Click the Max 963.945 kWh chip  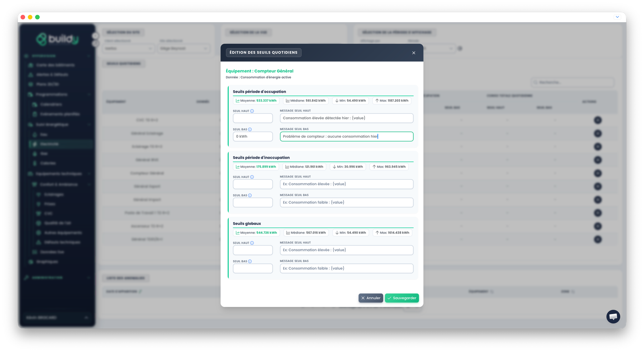pos(389,167)
